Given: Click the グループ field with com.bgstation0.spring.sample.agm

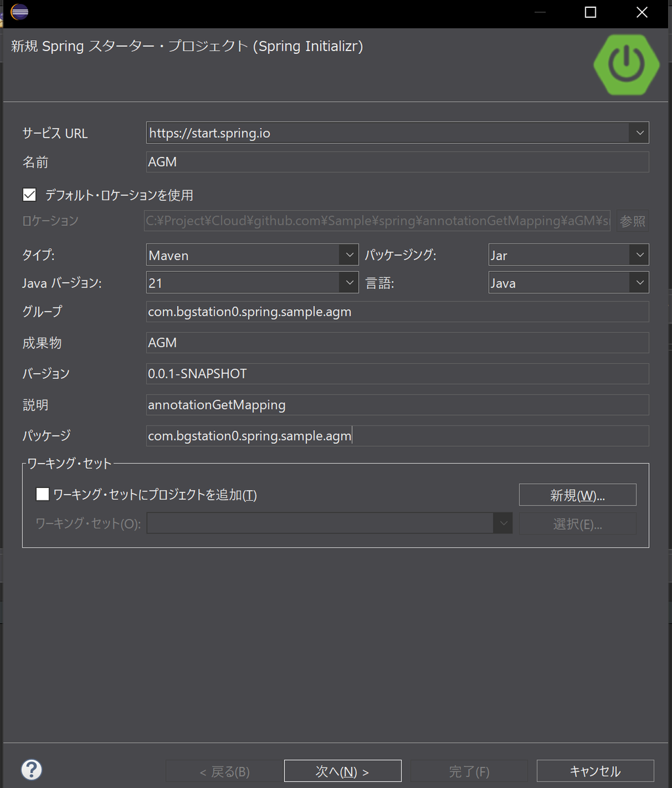Looking at the screenshot, I should [398, 311].
